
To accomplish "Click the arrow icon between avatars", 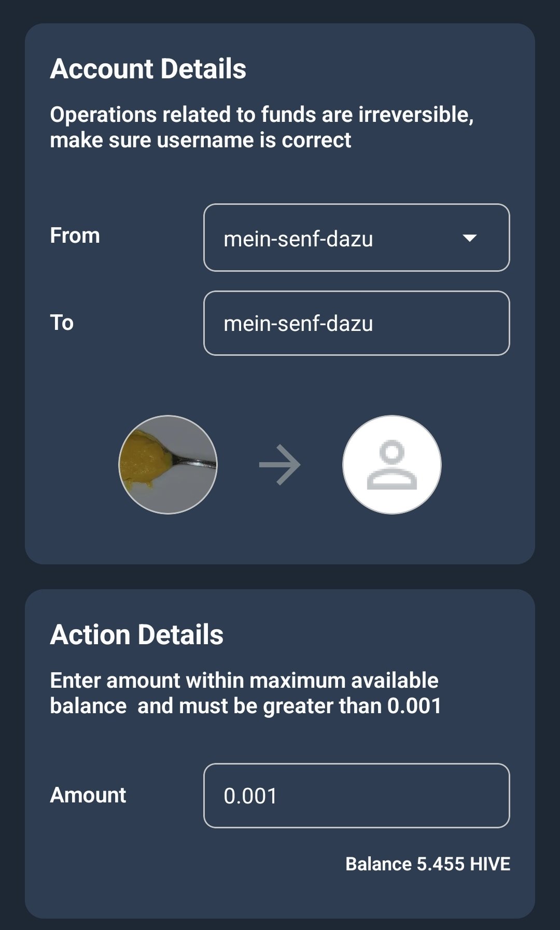I will [279, 465].
